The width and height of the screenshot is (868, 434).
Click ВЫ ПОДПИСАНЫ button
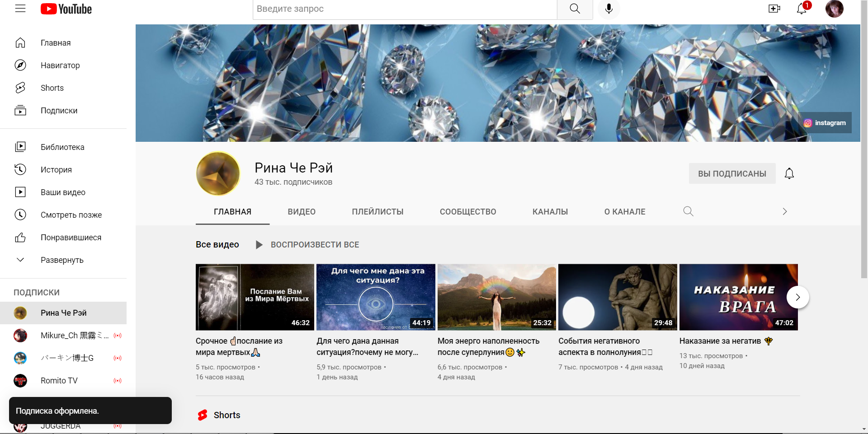coord(732,173)
